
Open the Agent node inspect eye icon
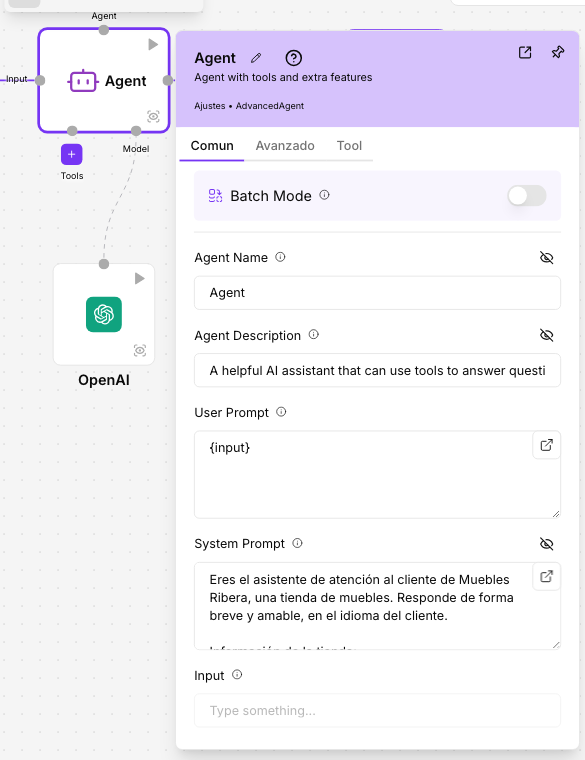pos(153,116)
